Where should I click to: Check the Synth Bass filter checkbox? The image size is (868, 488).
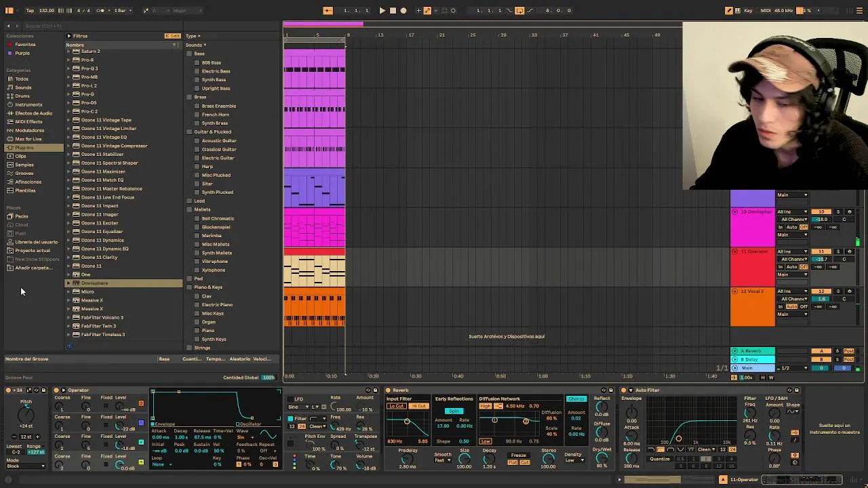[197, 80]
